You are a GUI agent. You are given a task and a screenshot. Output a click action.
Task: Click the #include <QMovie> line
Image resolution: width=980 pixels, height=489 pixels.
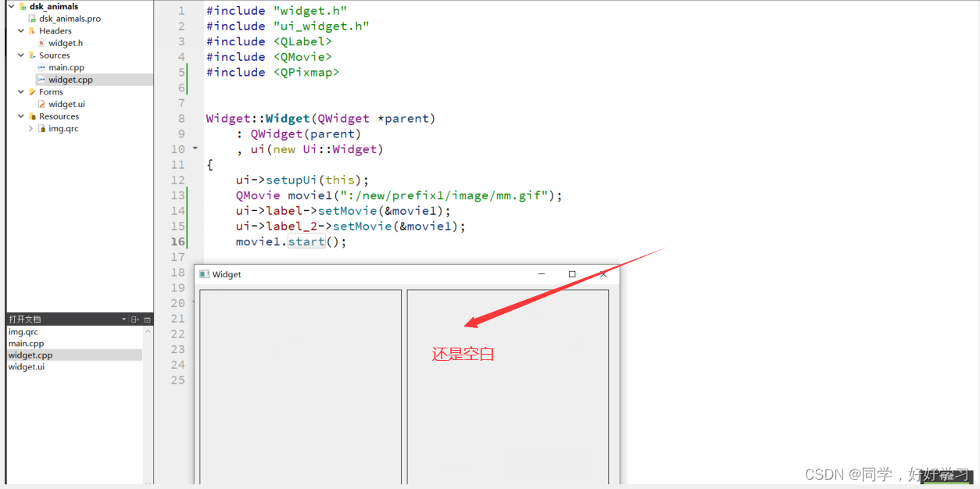point(269,56)
